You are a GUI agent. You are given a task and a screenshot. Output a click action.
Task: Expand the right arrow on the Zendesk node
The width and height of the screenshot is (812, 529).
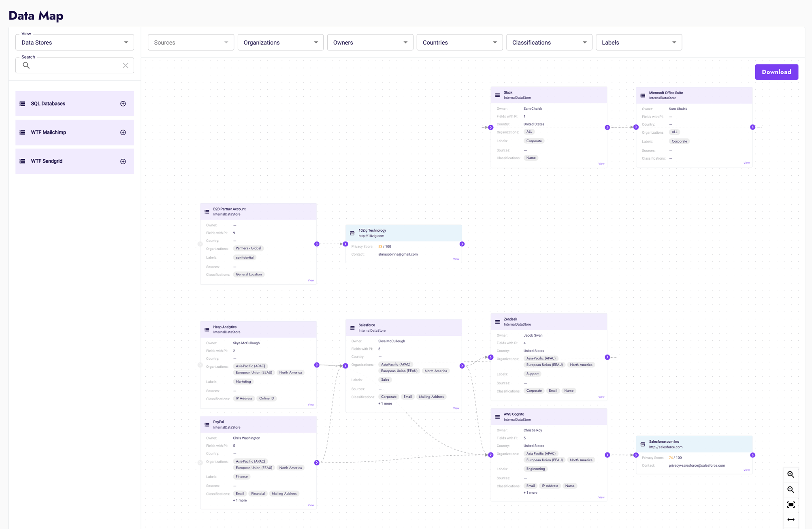[607, 357]
